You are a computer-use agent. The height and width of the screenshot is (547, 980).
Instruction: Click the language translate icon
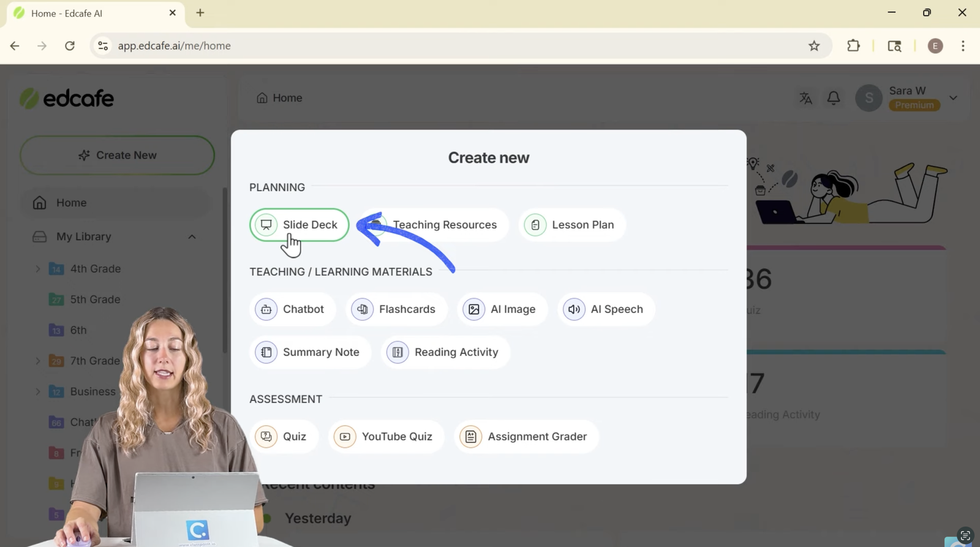[x=805, y=98]
